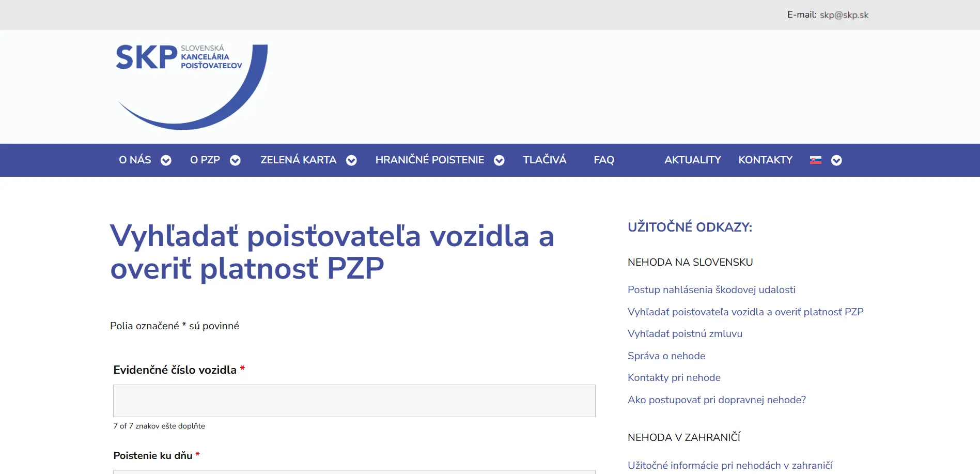Image resolution: width=980 pixels, height=474 pixels.
Task: Open Postup nahlásenia škodovej udalosti link
Action: (711, 290)
